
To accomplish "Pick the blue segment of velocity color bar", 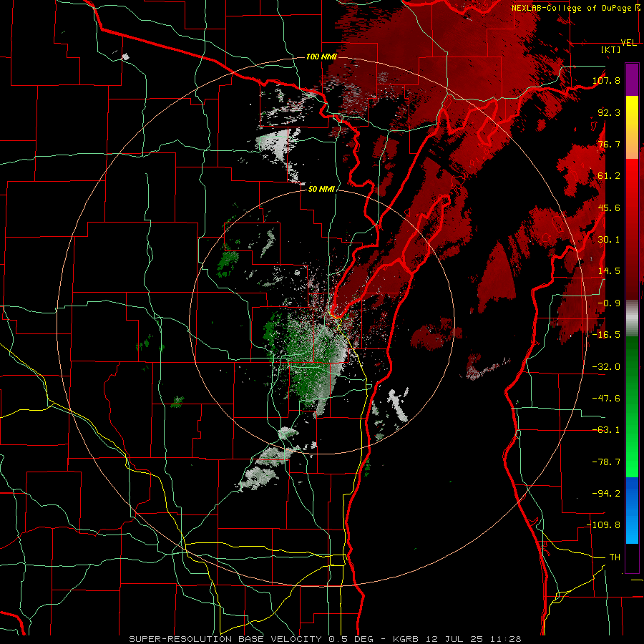I will tap(632, 510).
